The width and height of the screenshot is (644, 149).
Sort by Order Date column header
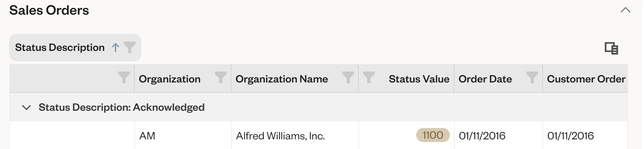tap(485, 79)
